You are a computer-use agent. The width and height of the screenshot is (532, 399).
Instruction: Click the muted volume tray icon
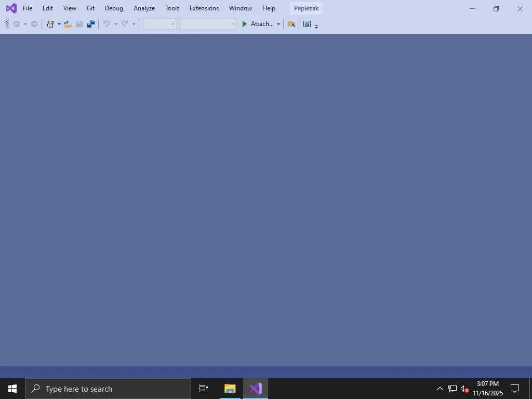pos(464,389)
